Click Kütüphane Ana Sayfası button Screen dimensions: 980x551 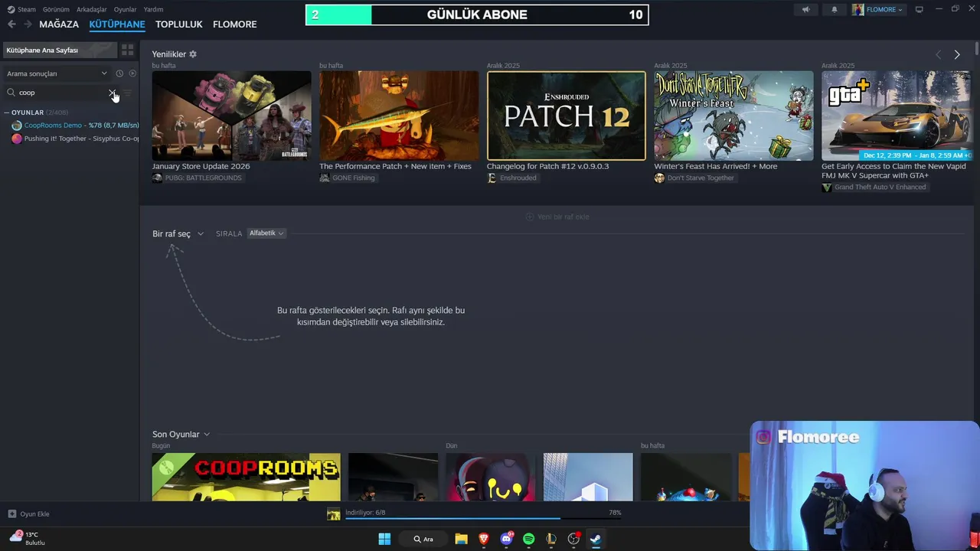[60, 50]
